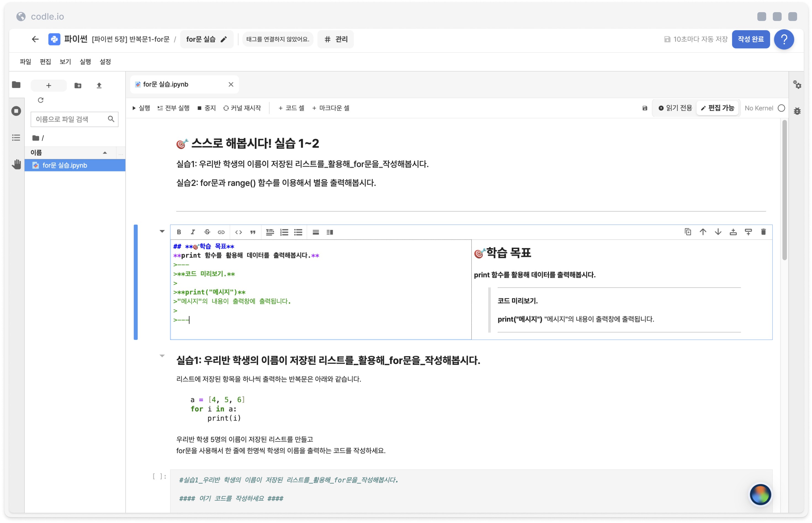Insert link using the link icon
Screen dimensions: 812x523
click(221, 232)
